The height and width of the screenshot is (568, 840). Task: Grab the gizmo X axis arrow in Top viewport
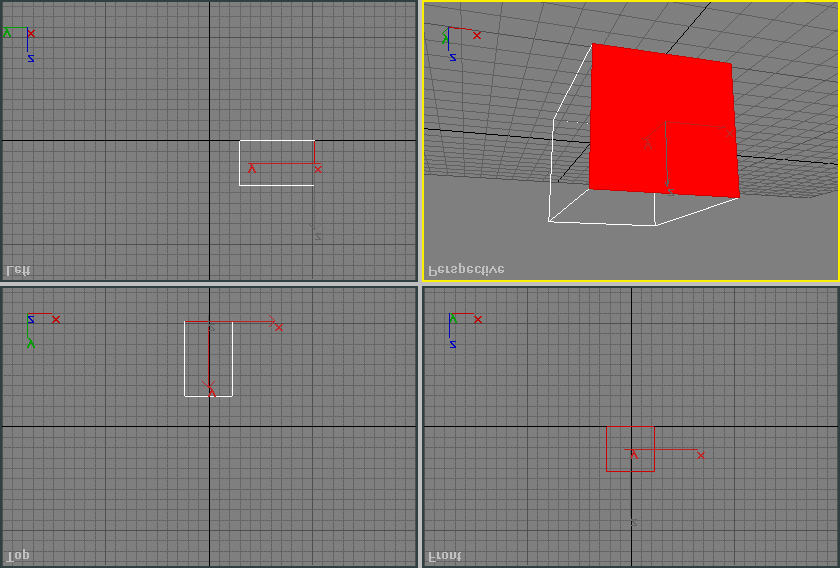pos(272,322)
